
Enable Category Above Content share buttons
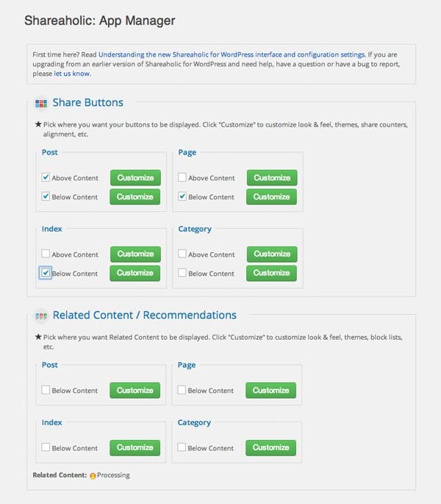[x=182, y=254]
